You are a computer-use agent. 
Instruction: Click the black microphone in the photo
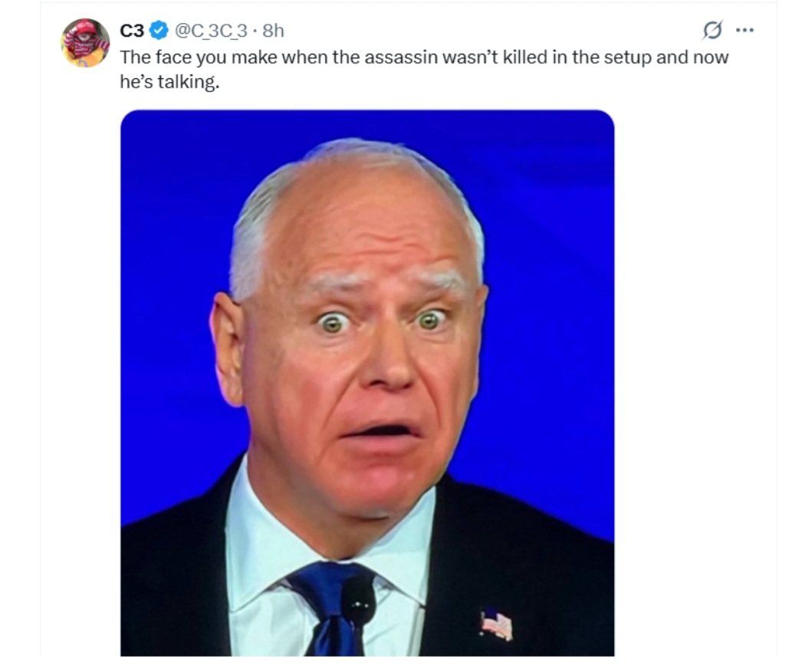[358, 604]
